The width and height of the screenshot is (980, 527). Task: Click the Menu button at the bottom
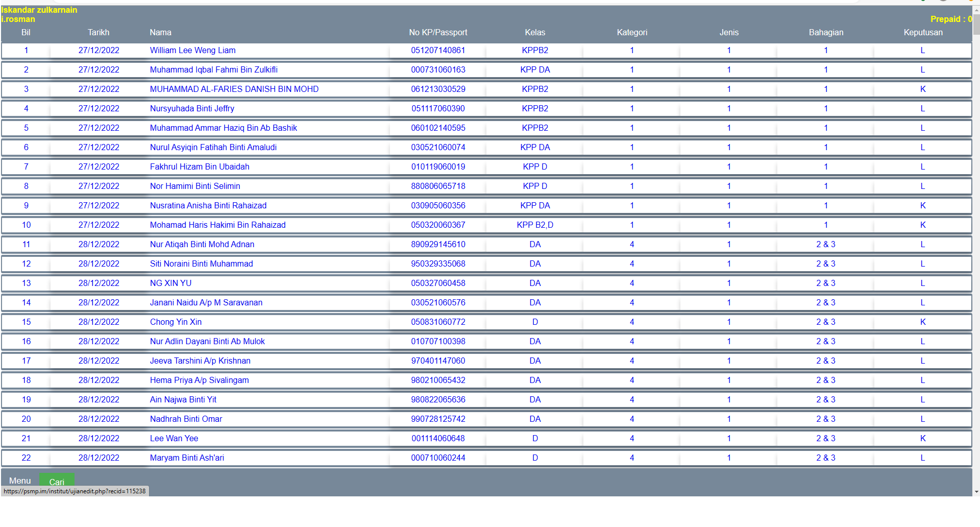click(x=20, y=481)
